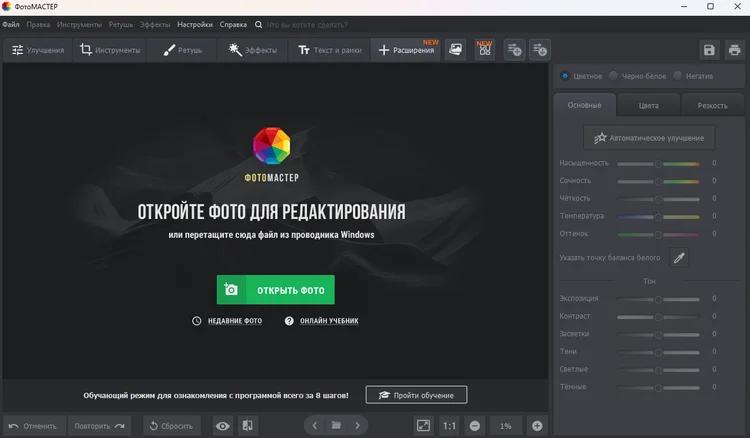Open the Ретушь brush section
The width and height of the screenshot is (750, 438).
(182, 50)
